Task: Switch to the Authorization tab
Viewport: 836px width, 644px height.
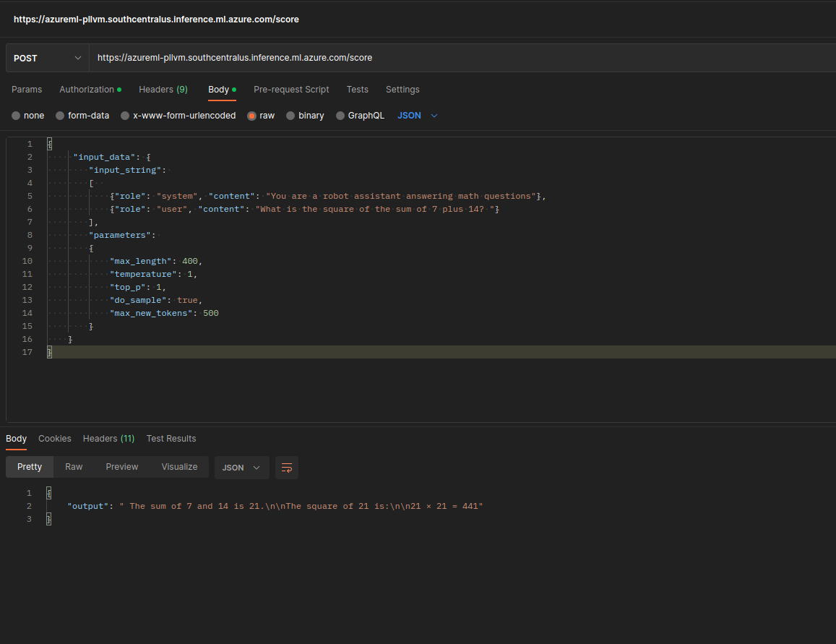Action: click(90, 90)
